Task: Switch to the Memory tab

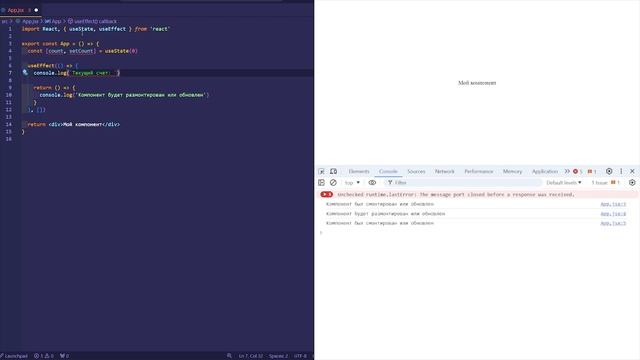Action: point(512,171)
